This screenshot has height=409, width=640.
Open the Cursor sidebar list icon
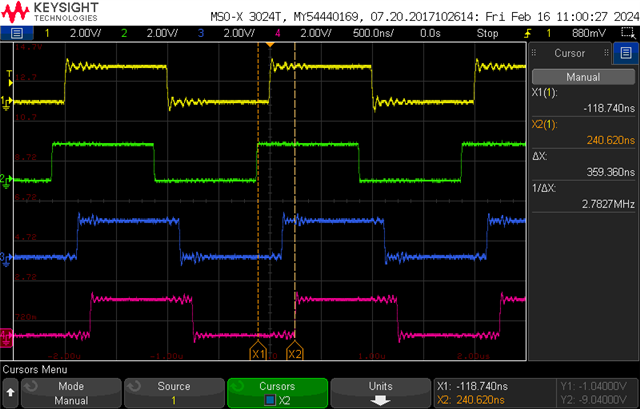626,53
